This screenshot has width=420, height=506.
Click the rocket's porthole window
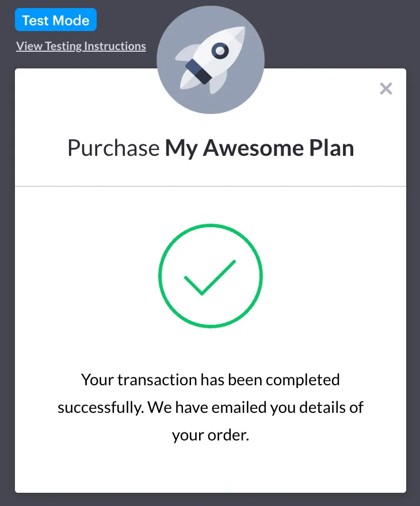(x=219, y=51)
